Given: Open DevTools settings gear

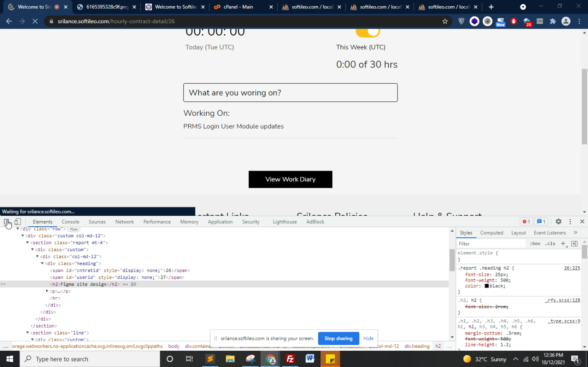Looking at the screenshot, I should pos(558,222).
